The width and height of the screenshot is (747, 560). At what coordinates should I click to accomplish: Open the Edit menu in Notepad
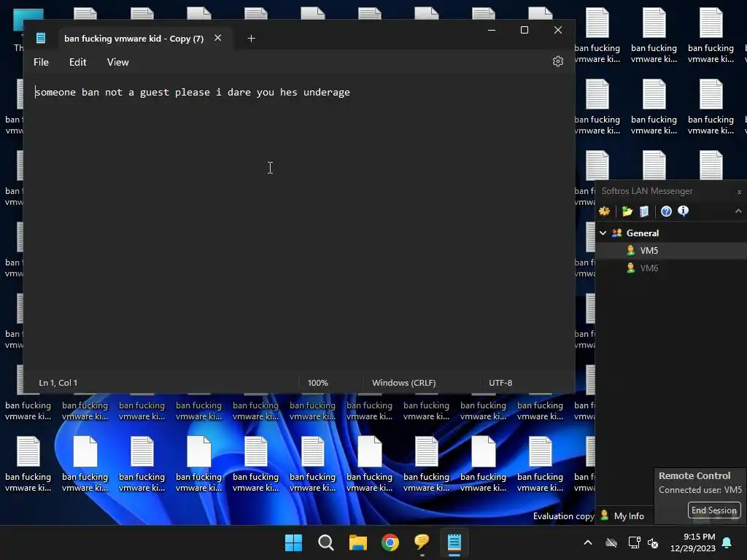[77, 63]
